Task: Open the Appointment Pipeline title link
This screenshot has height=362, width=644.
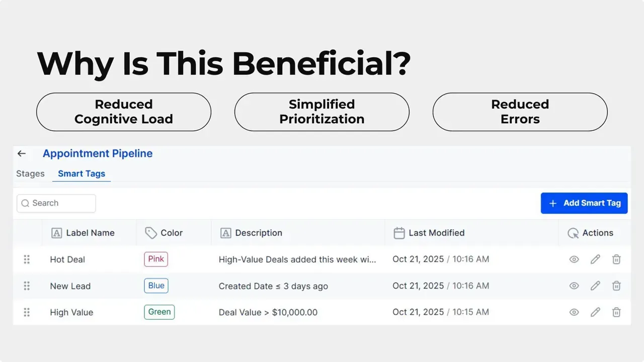Action: pos(98,154)
